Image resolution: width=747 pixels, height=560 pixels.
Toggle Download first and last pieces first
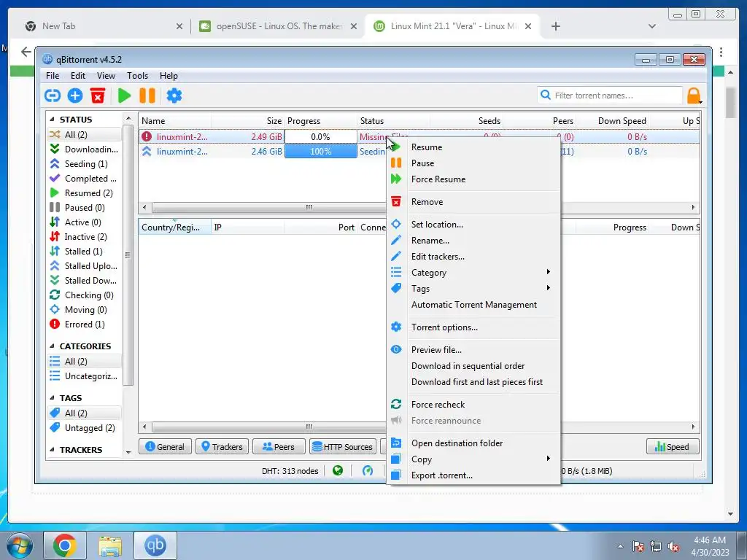[473, 382]
